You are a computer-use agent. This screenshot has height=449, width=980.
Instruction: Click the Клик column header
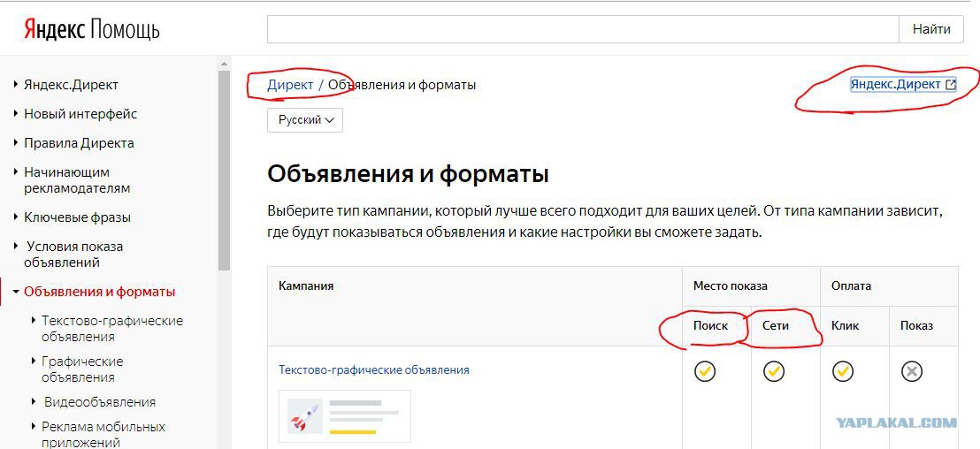pos(845,325)
